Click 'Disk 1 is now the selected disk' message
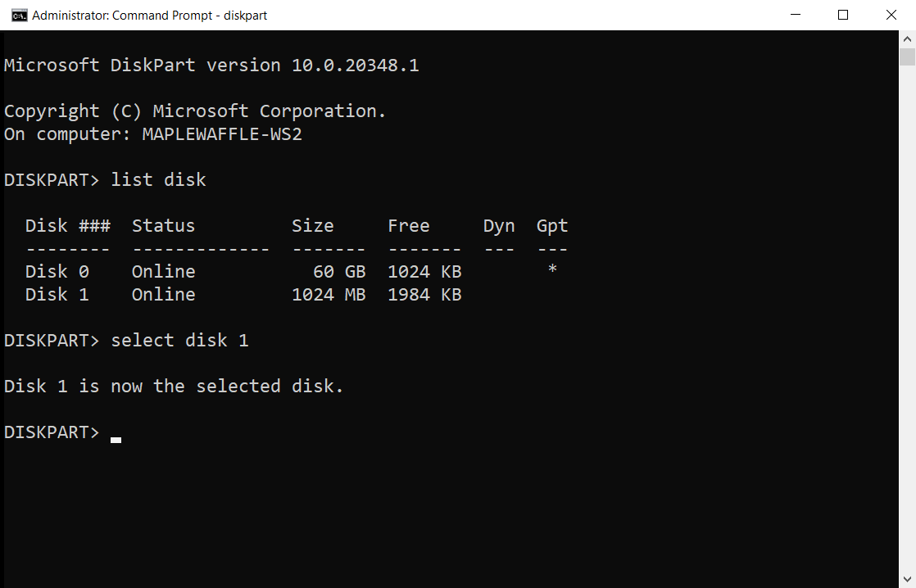The width and height of the screenshot is (916, 588). 173,386
